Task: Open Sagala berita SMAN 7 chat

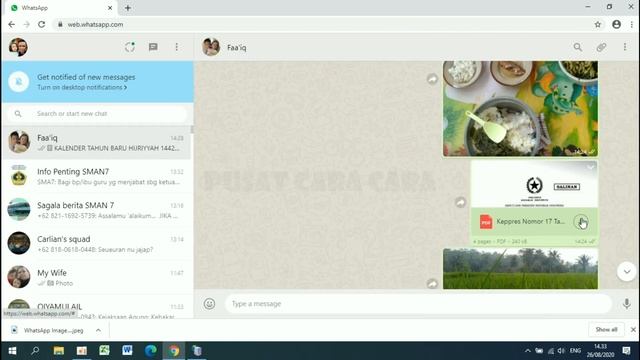Action: (x=96, y=210)
